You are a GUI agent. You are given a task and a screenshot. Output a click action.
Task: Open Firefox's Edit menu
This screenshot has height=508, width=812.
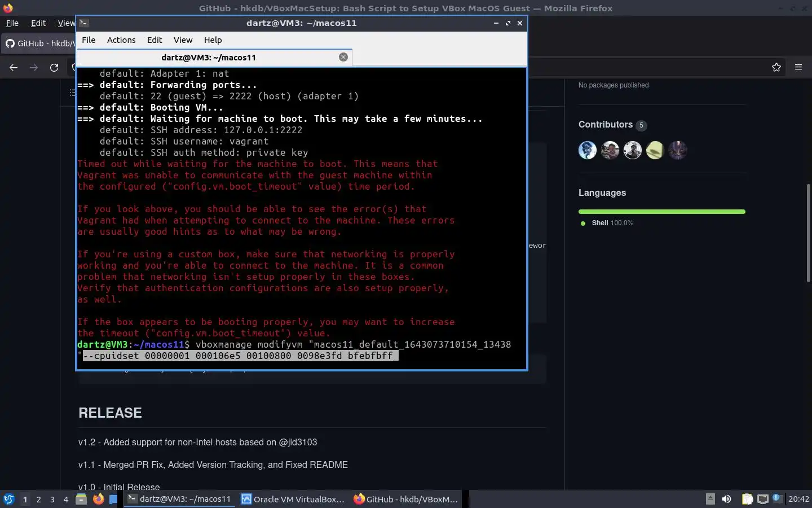pyautogui.click(x=38, y=23)
